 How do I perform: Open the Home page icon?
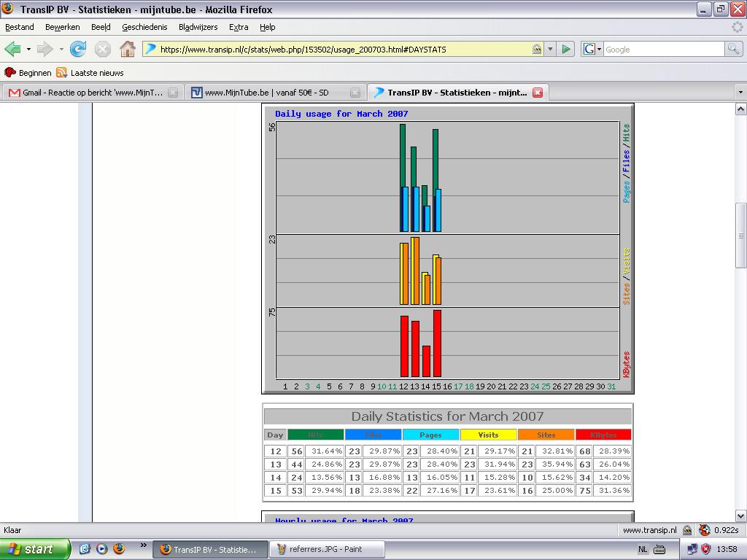[127, 49]
